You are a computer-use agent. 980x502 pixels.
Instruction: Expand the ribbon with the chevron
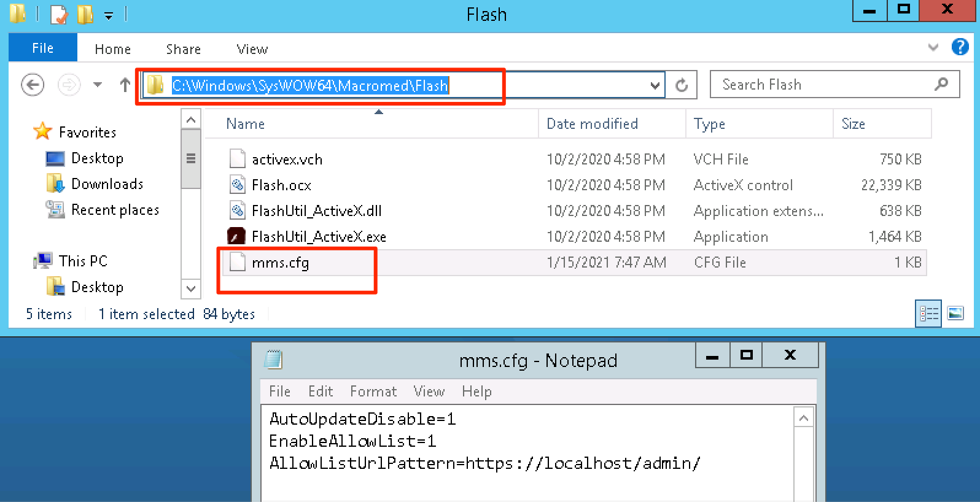pos(933,47)
